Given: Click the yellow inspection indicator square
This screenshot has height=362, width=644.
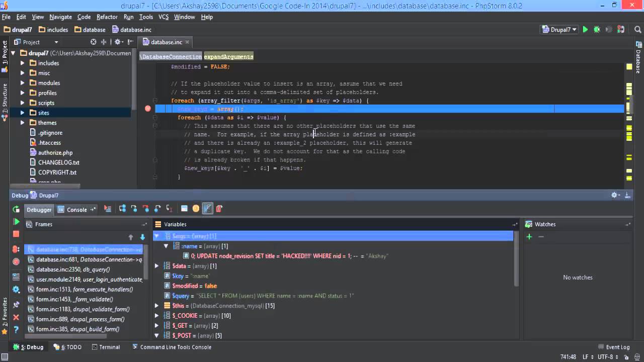Looking at the screenshot, I should pyautogui.click(x=629, y=66).
